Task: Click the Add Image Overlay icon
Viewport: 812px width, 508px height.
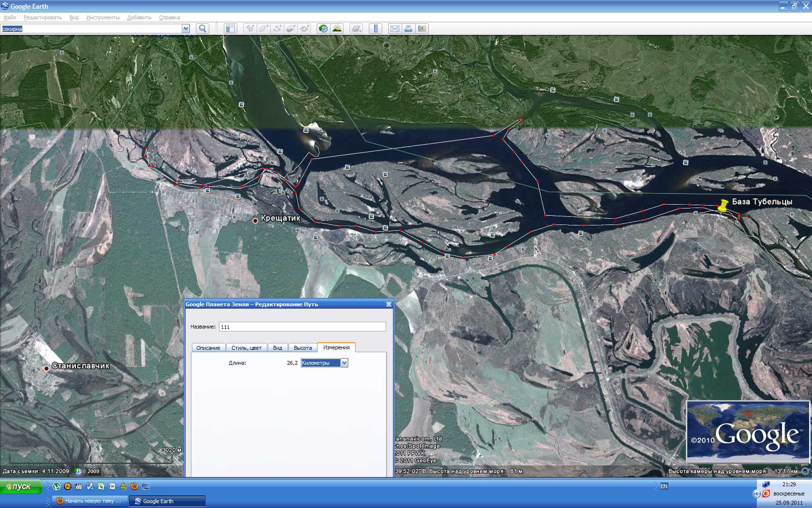Action: pos(290,29)
